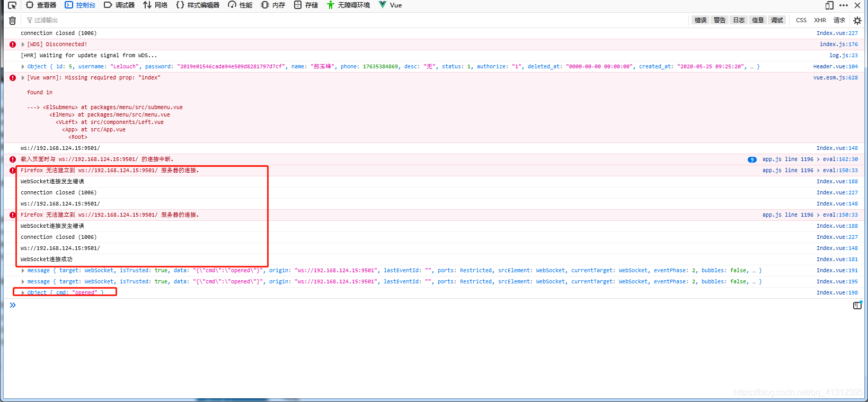Toggle the 警告 warnings filter

click(x=720, y=20)
